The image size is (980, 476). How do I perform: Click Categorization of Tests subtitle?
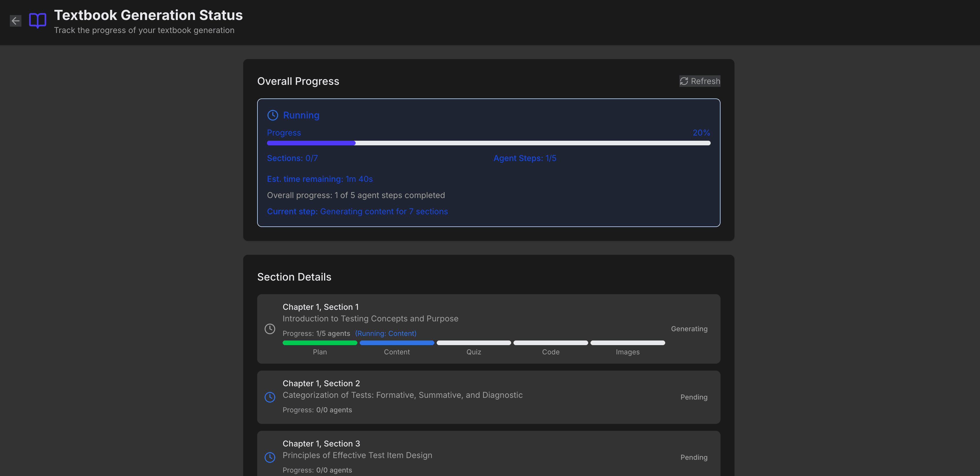pyautogui.click(x=403, y=395)
